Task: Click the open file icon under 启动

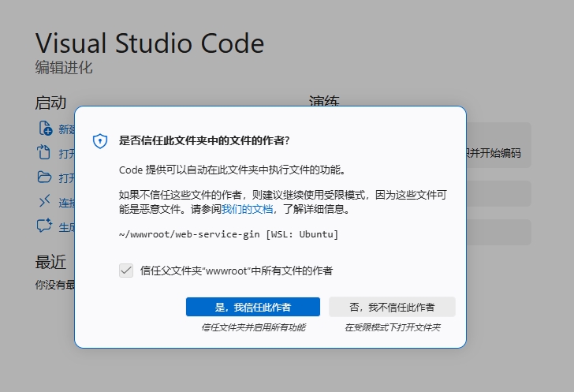Action: (x=43, y=152)
